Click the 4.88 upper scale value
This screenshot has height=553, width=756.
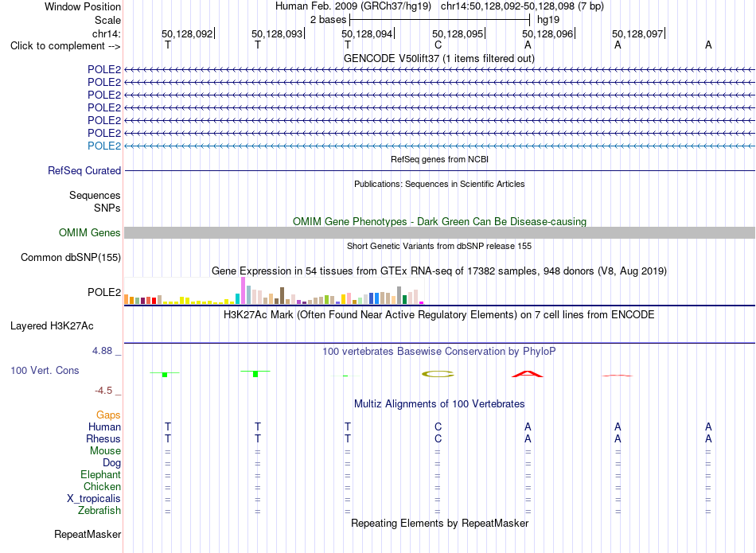coord(102,351)
